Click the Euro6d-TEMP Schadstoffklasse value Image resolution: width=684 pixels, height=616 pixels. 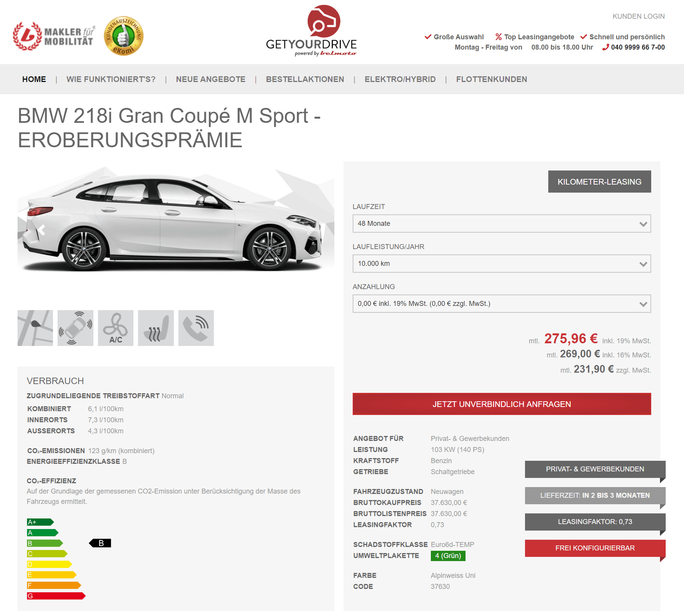point(453,545)
